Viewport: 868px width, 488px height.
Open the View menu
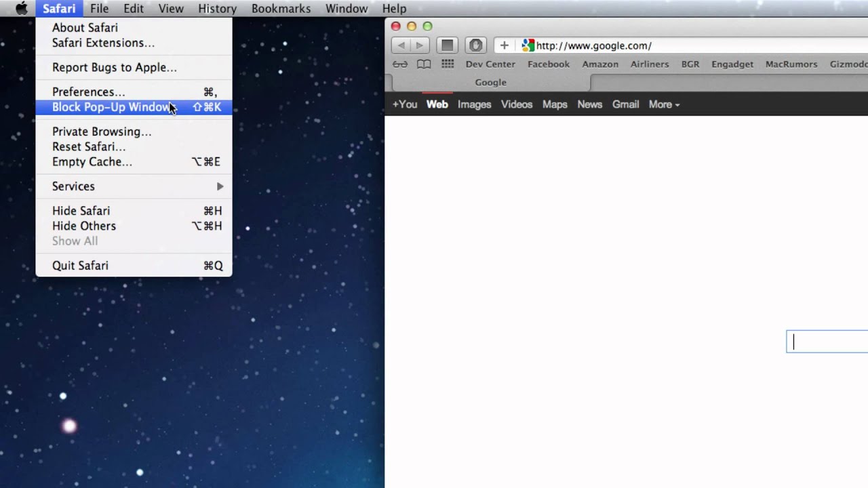coord(171,9)
